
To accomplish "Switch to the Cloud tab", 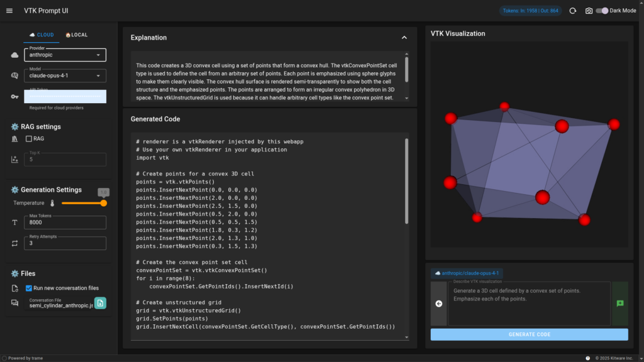I will click(x=42, y=35).
